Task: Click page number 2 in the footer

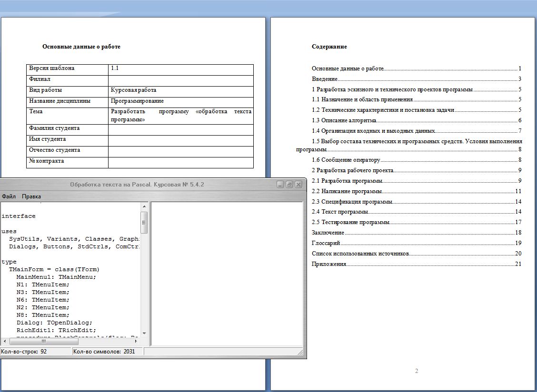Action: click(417, 371)
